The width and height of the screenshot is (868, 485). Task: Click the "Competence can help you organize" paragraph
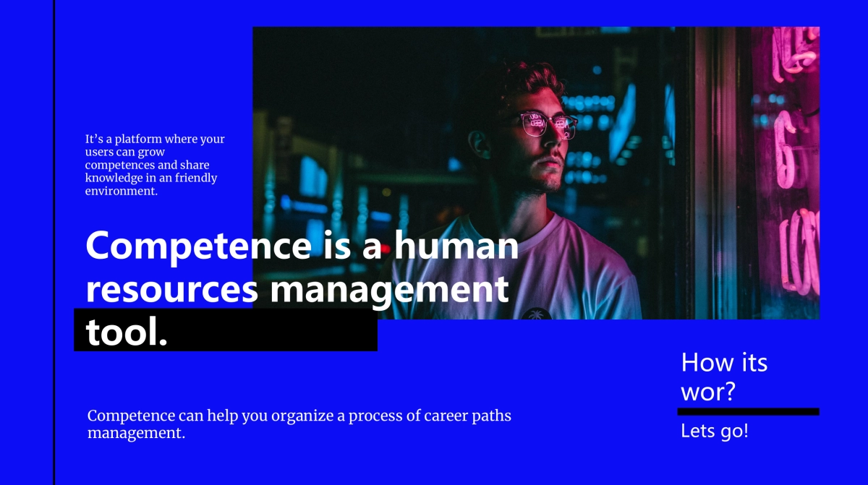click(299, 424)
